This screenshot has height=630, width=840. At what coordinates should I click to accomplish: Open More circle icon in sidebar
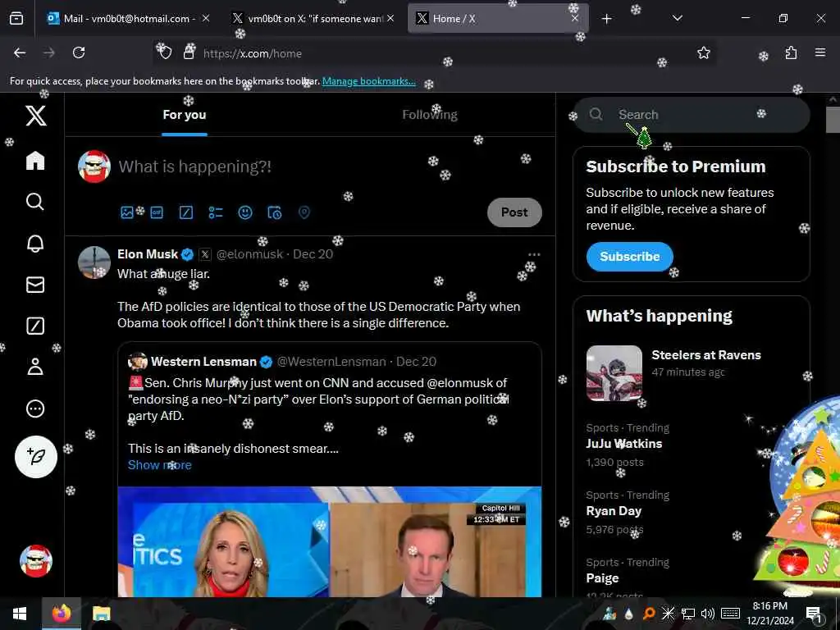(x=35, y=409)
